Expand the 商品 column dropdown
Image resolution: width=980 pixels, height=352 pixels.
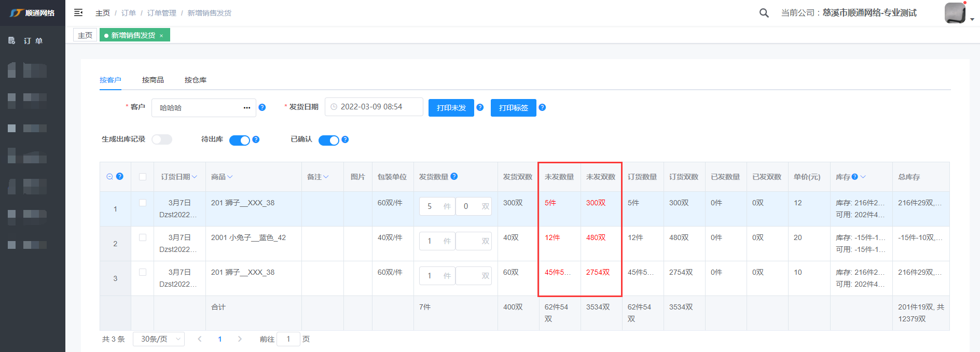(230, 177)
